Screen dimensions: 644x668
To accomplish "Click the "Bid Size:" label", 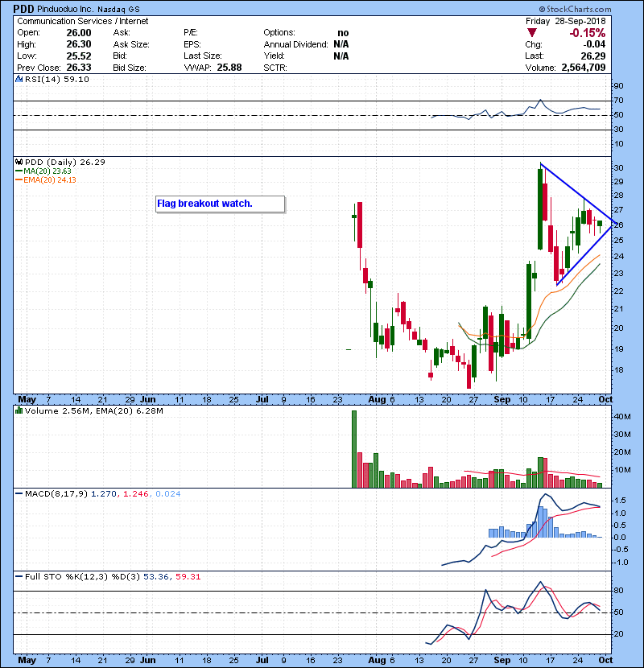I will (130, 68).
